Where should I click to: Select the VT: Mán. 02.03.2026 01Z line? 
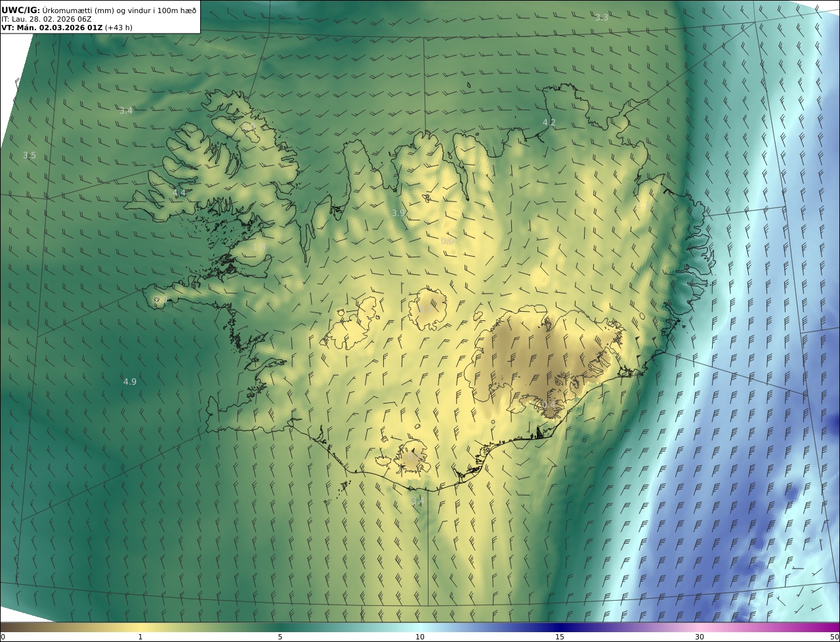tap(66, 28)
